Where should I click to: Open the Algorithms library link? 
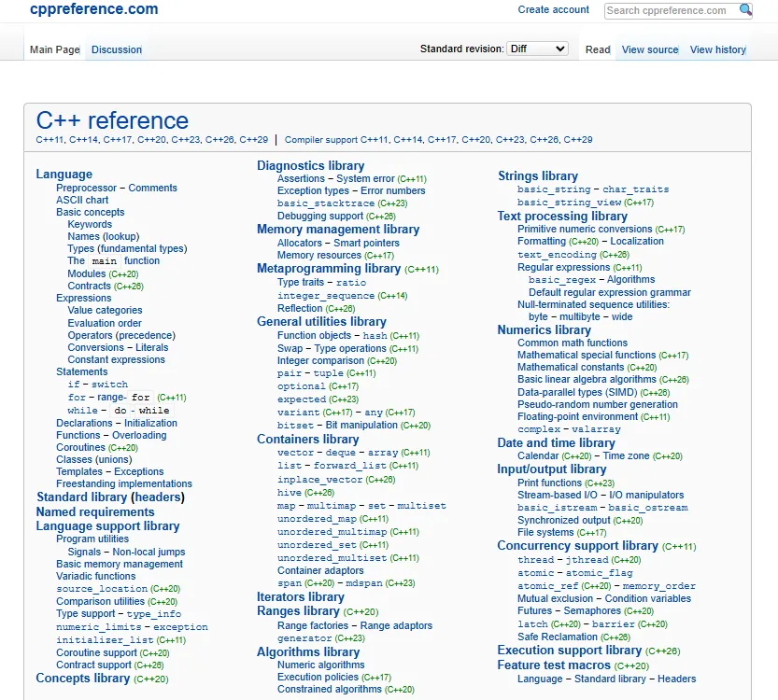[x=308, y=651]
